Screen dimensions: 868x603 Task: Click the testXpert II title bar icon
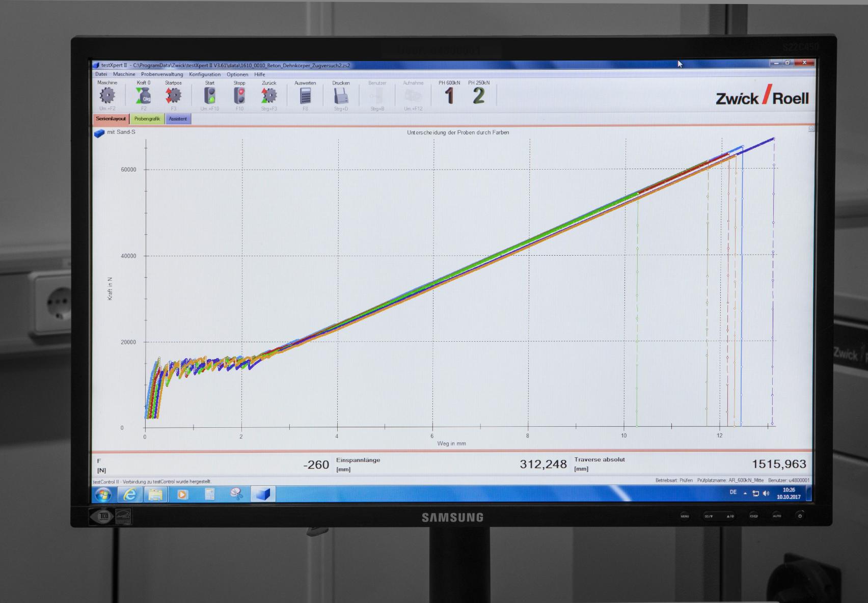[x=96, y=65]
